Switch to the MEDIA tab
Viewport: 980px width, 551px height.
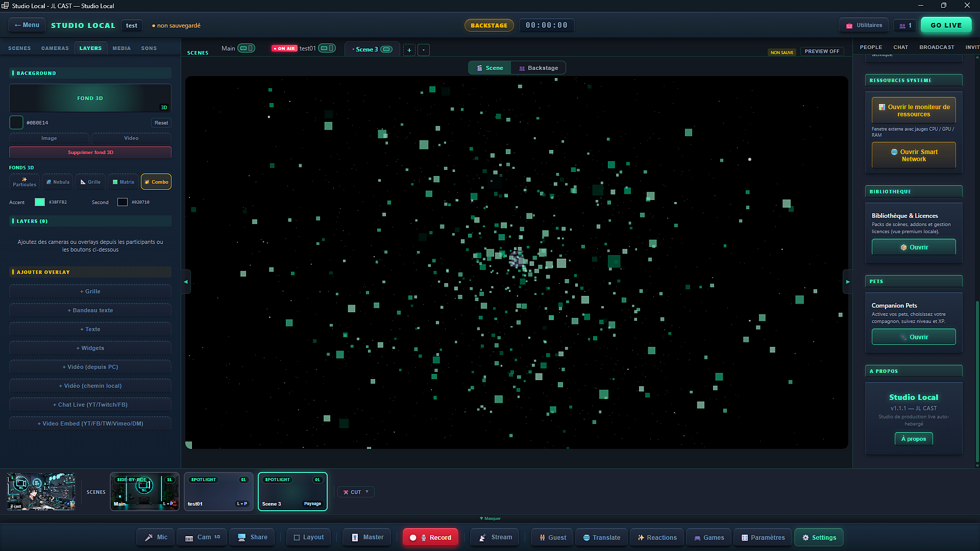(x=121, y=48)
